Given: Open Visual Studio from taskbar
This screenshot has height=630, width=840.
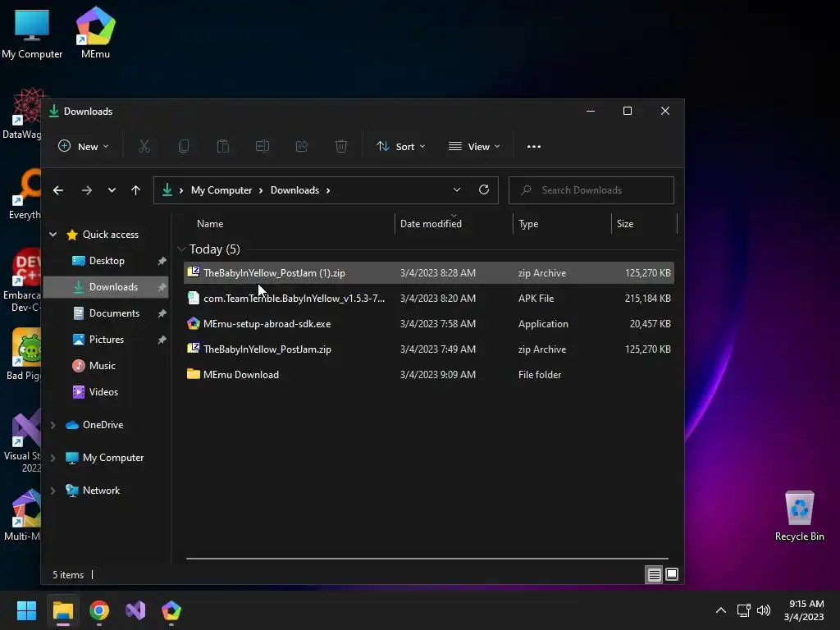Looking at the screenshot, I should point(135,610).
